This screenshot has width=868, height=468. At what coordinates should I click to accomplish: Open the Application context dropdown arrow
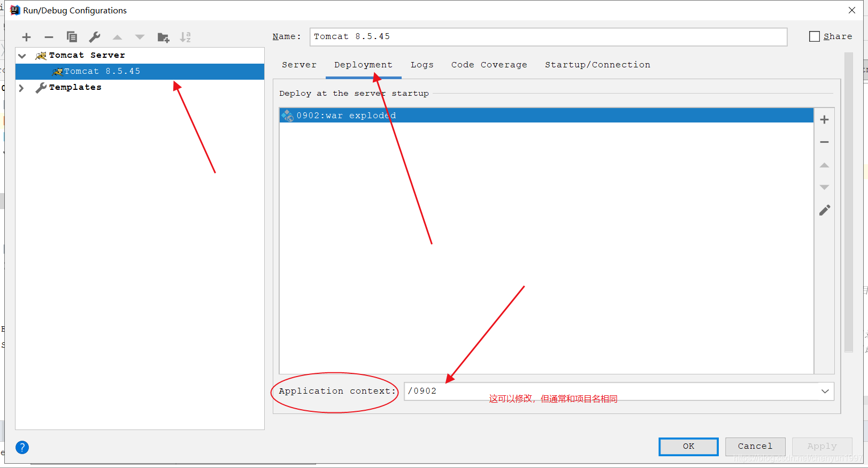825,391
